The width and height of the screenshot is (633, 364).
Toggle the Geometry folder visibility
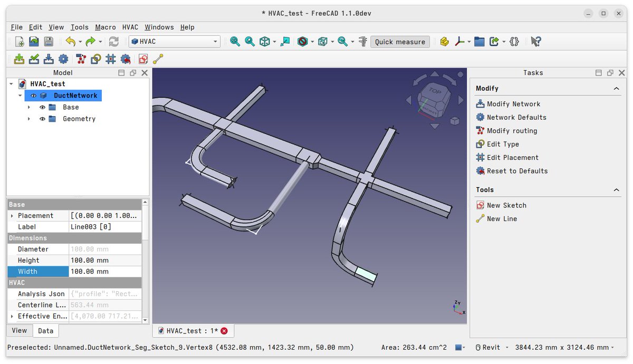pyautogui.click(x=42, y=119)
